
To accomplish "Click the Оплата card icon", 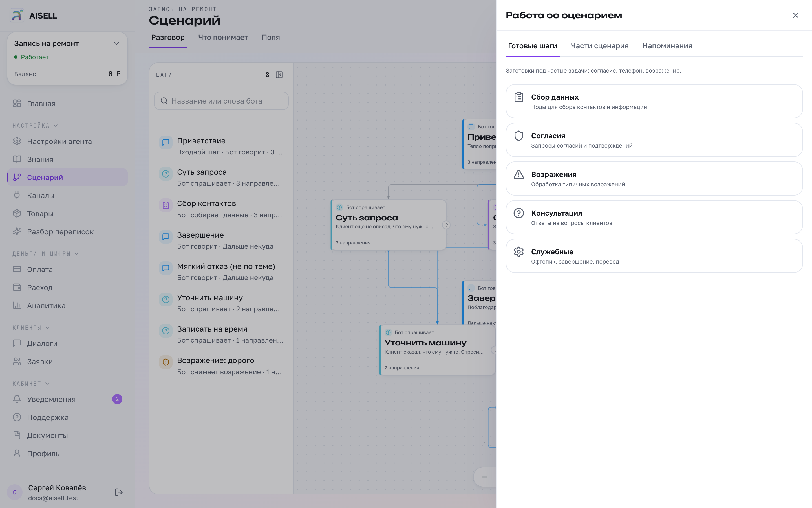I will 17,270.
